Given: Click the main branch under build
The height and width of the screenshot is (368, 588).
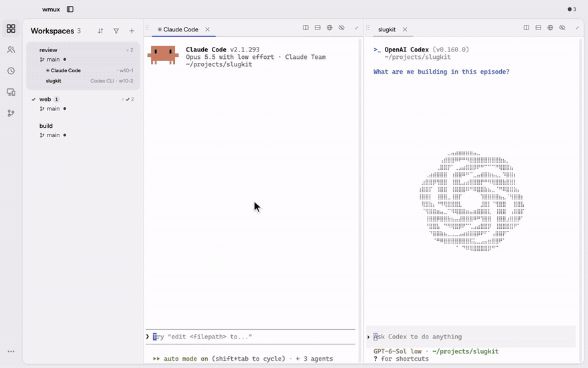Looking at the screenshot, I should (x=53, y=135).
